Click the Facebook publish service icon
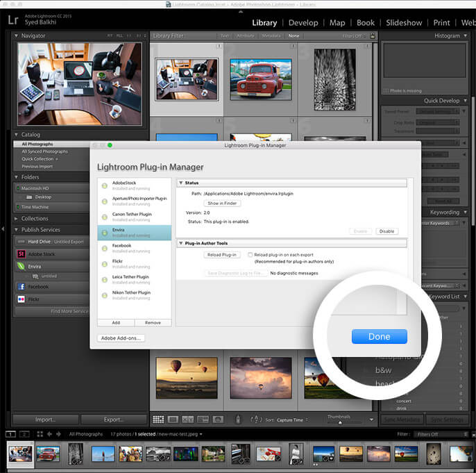Image resolution: width=476 pixels, height=473 pixels. (x=21, y=286)
